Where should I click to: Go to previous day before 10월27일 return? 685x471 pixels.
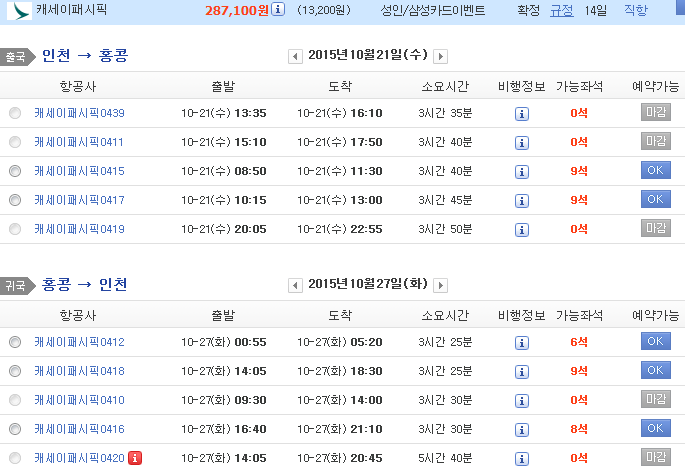(x=295, y=285)
